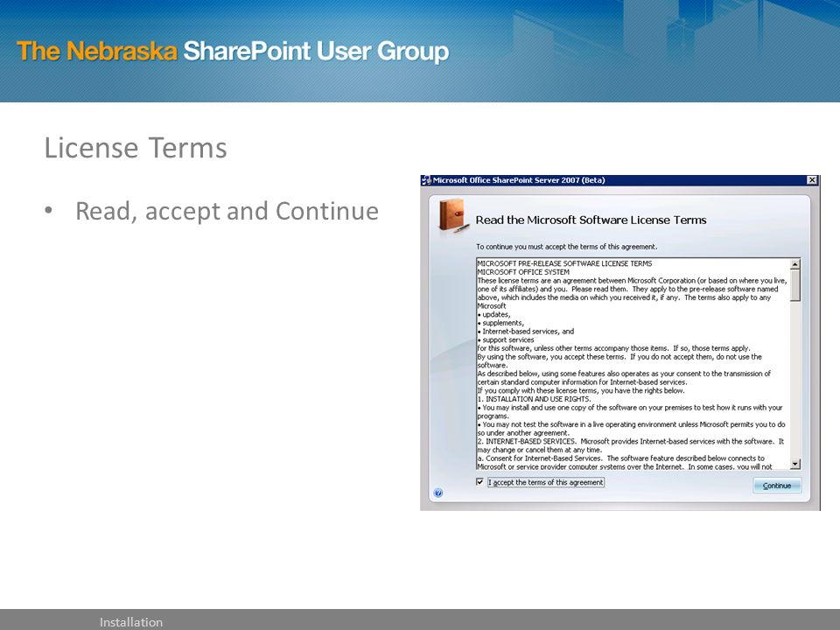Close the SharePoint Server 2007 setup dialog

(812, 180)
